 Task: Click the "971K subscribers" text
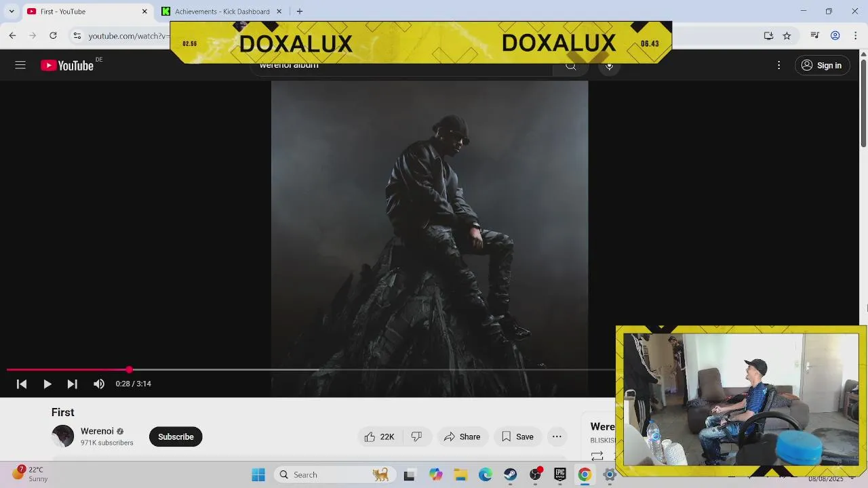click(106, 443)
